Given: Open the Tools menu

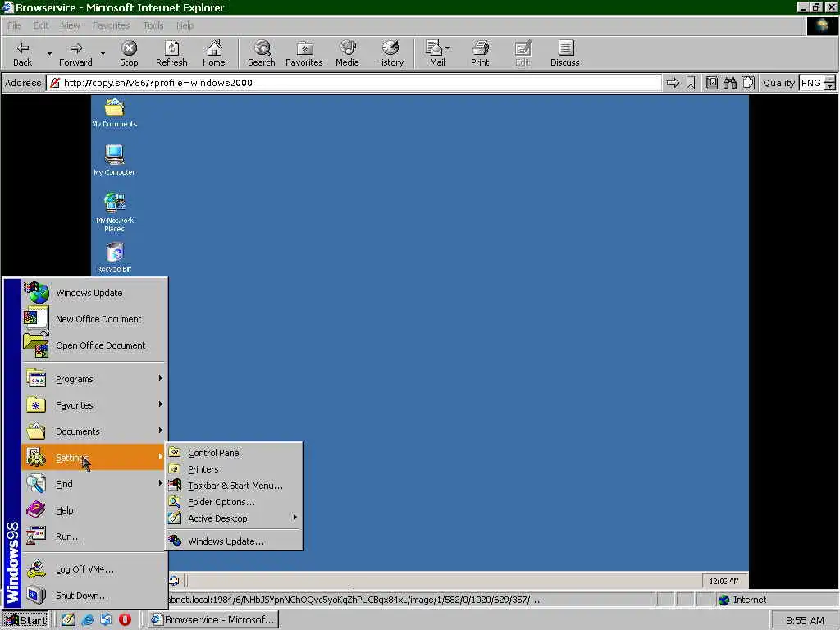Looking at the screenshot, I should [x=153, y=25].
